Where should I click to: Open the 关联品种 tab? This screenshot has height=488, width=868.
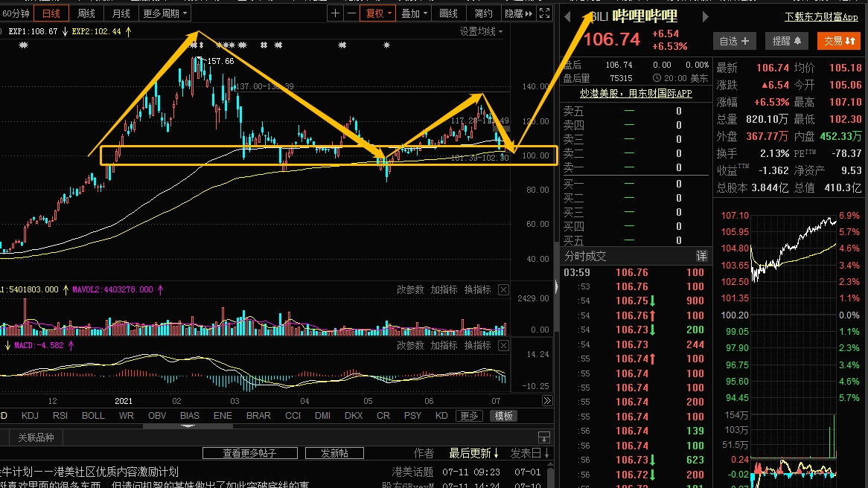tap(36, 437)
